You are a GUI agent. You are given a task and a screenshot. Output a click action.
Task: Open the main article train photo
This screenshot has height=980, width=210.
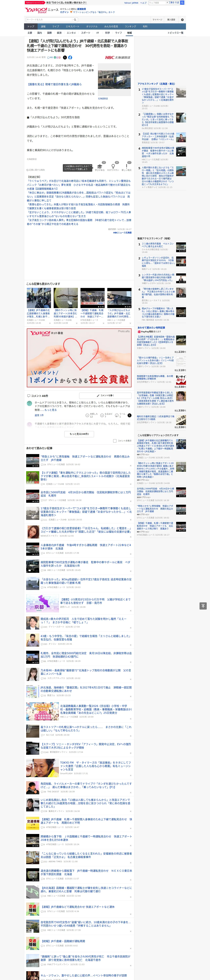[x=114, y=80]
